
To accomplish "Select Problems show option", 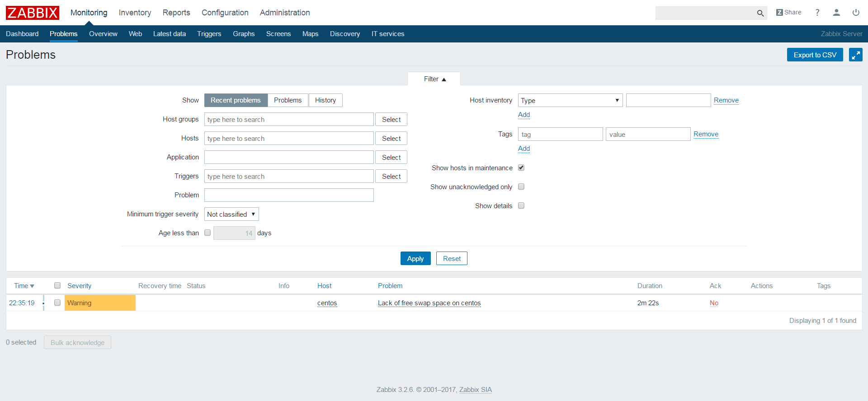I will pyautogui.click(x=288, y=100).
